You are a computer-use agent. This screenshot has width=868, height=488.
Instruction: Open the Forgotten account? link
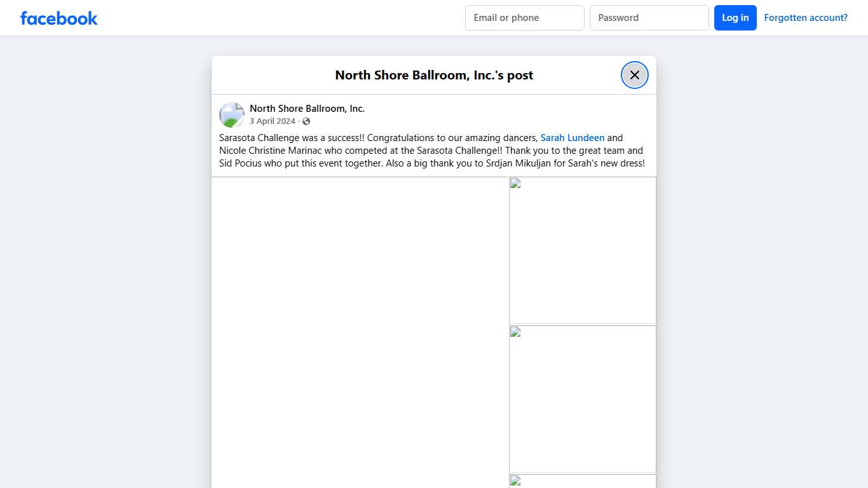pyautogui.click(x=805, y=18)
